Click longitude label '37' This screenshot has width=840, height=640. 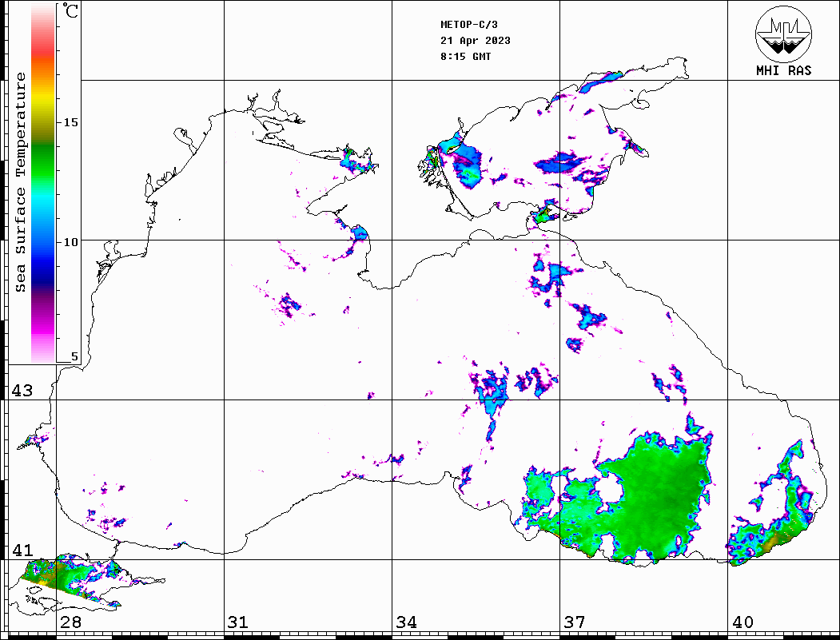(574, 622)
